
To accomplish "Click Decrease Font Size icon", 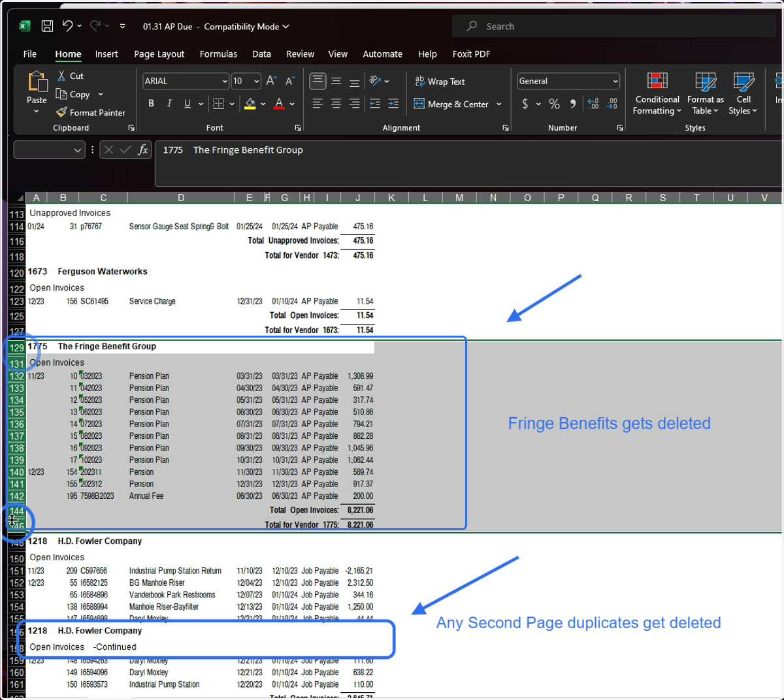I will click(290, 81).
